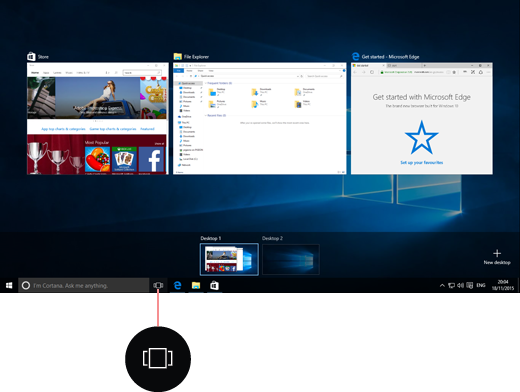Viewport: 520px width, 392px height.
Task: Click "Most Popular" heading in Store preview
Action: 97,142
